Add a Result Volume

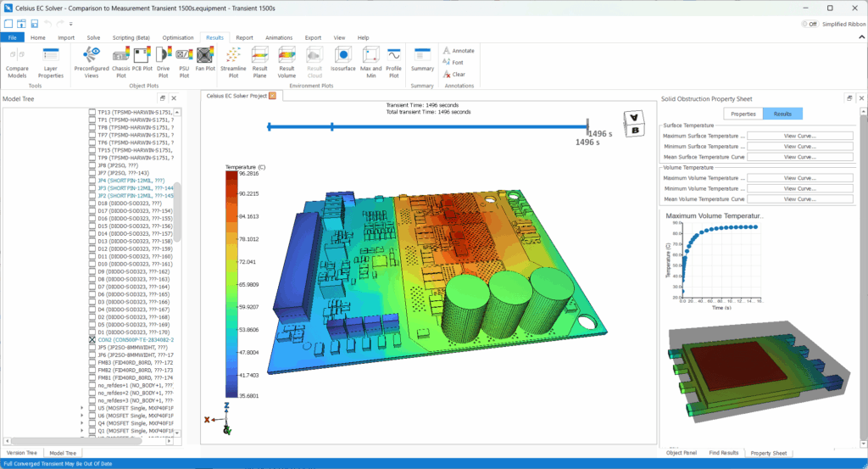click(287, 63)
